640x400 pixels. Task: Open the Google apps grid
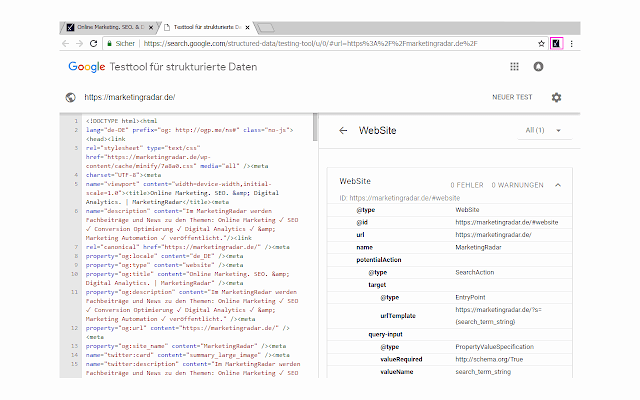(x=514, y=67)
